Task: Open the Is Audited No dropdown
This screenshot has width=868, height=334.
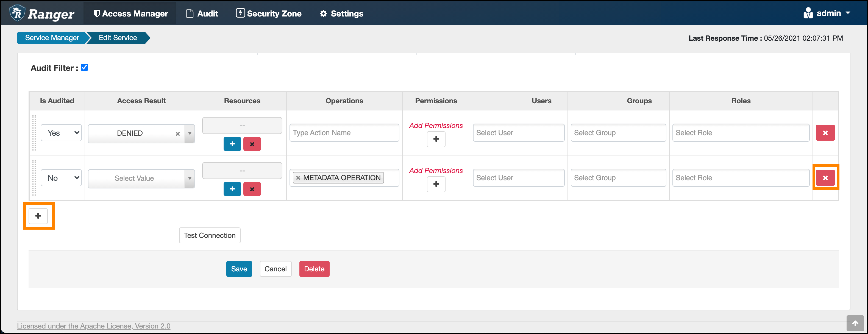Action: click(x=61, y=178)
